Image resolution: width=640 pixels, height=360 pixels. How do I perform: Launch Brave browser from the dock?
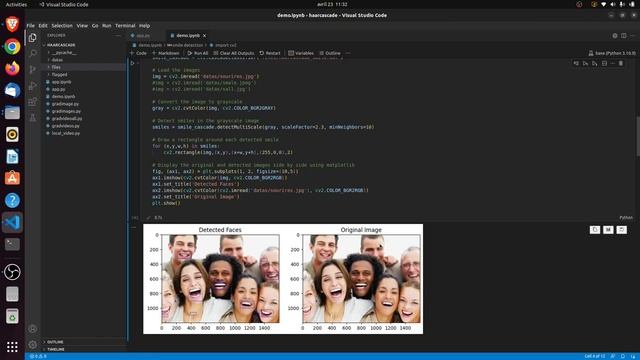(x=12, y=24)
